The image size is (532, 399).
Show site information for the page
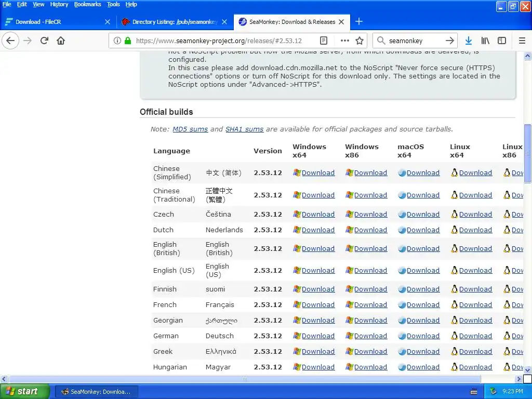pyautogui.click(x=117, y=41)
